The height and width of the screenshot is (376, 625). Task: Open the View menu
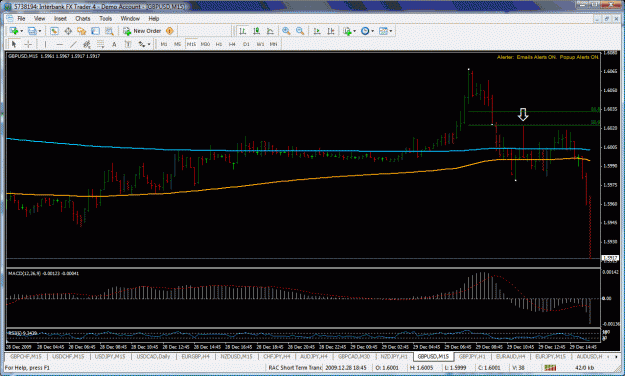[x=39, y=19]
